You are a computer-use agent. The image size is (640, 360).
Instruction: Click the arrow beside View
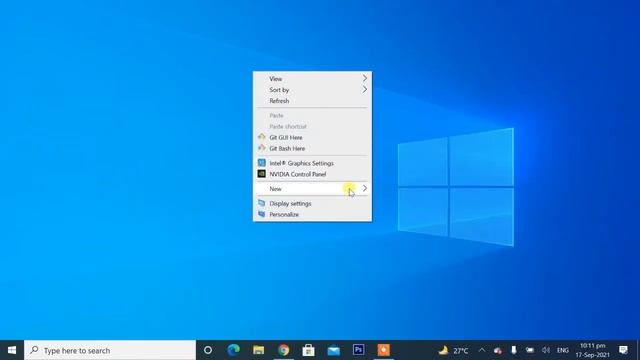364,78
